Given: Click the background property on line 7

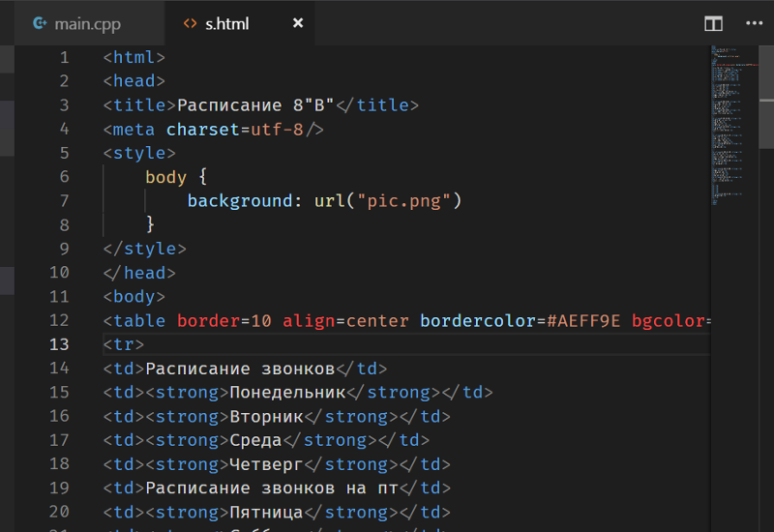Looking at the screenshot, I should coord(240,201).
